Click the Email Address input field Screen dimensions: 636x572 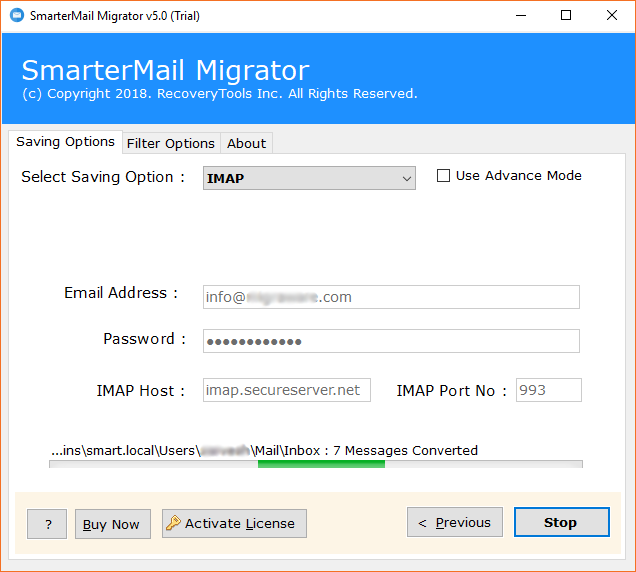pyautogui.click(x=391, y=297)
